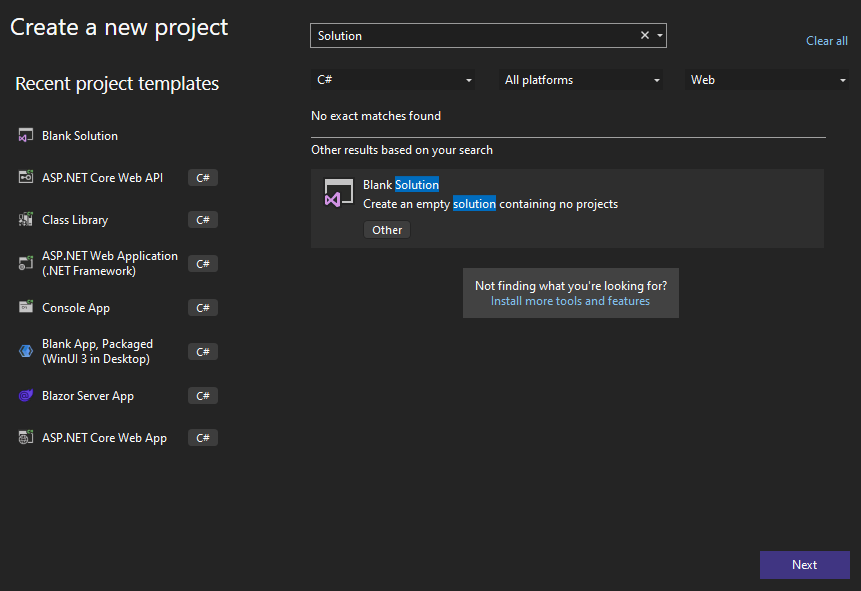Click the Other tag on Blank Solution
This screenshot has width=861, height=591.
click(x=387, y=230)
